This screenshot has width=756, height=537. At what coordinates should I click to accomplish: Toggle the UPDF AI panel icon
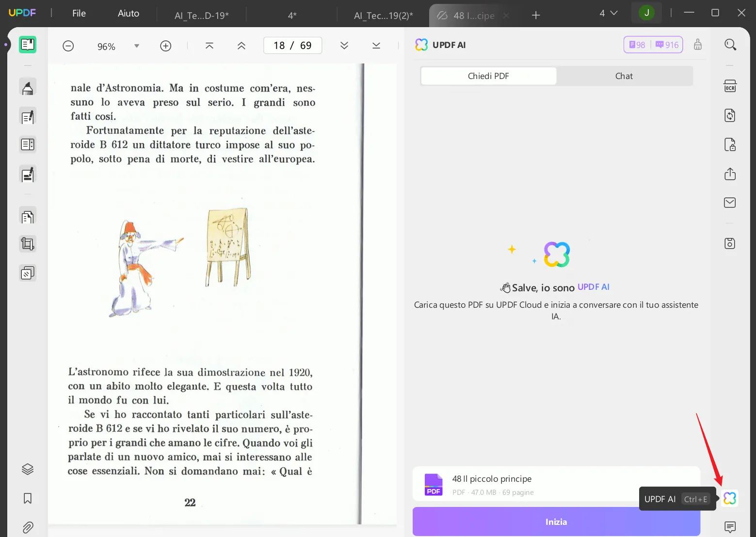pyautogui.click(x=730, y=498)
